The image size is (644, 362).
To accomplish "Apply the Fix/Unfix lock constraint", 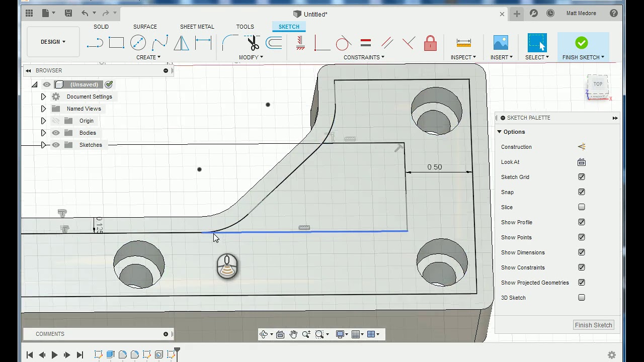I will 430,43.
